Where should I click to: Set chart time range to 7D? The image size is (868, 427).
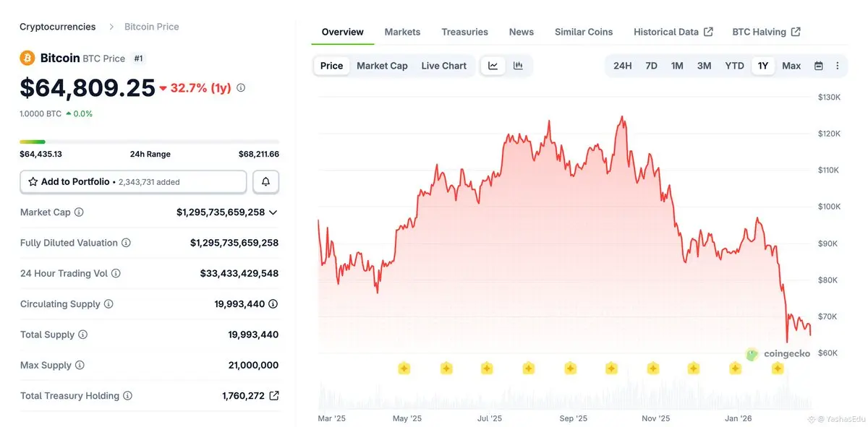[651, 66]
